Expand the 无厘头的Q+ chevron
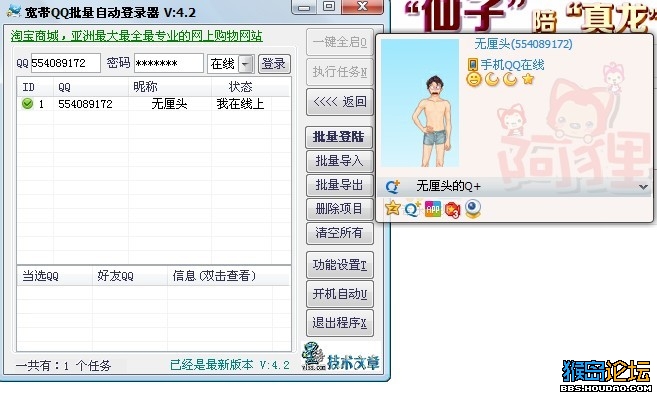The width and height of the screenshot is (657, 397). [644, 187]
